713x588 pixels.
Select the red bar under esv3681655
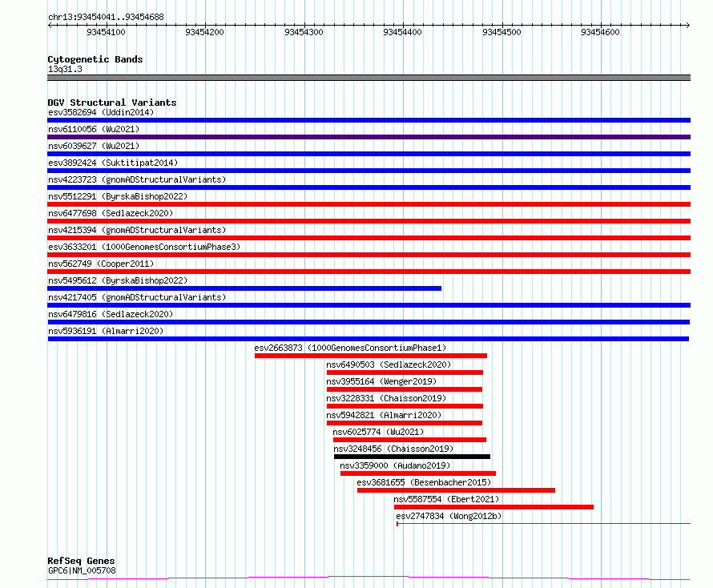coord(456,490)
